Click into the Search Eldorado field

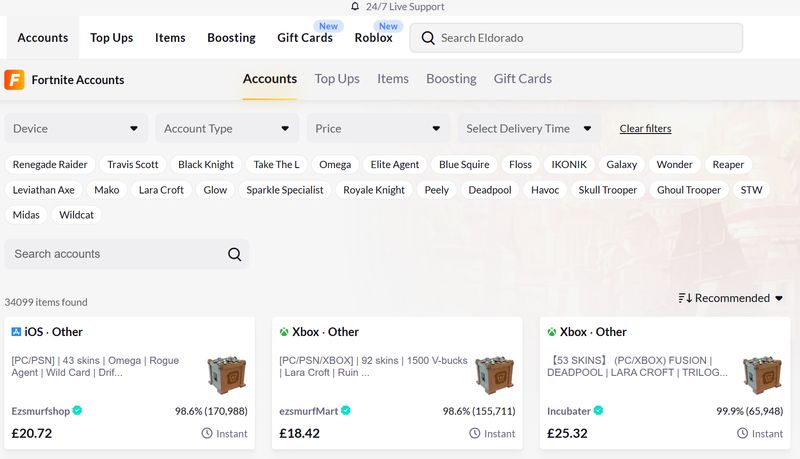click(576, 38)
